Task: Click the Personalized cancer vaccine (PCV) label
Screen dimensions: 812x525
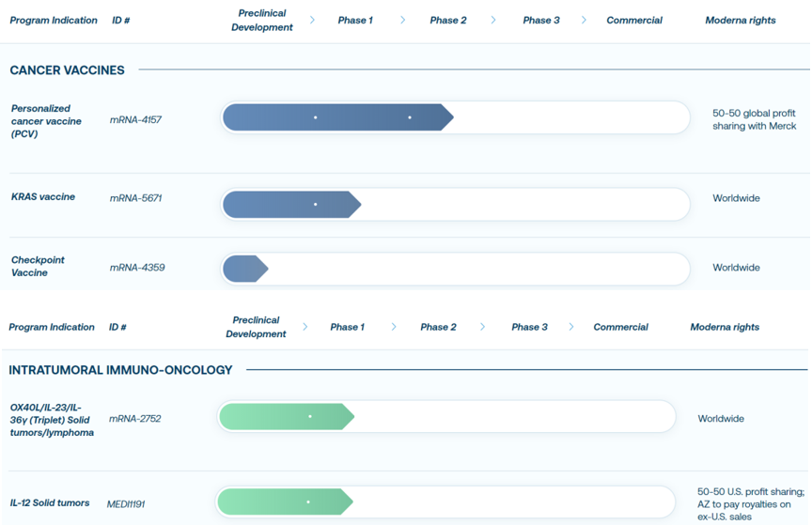Action: click(46, 121)
